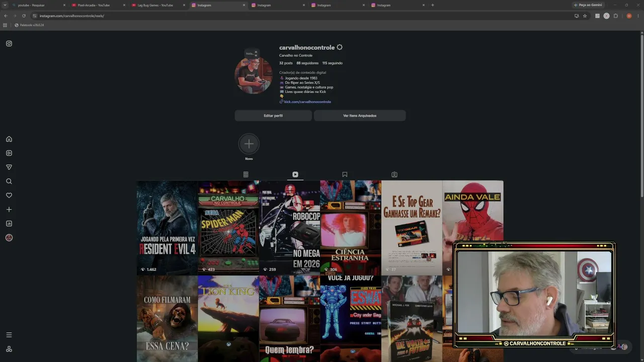This screenshot has height=362, width=644.
Task: Open direct Messages paper plane icon
Action: coord(9,167)
